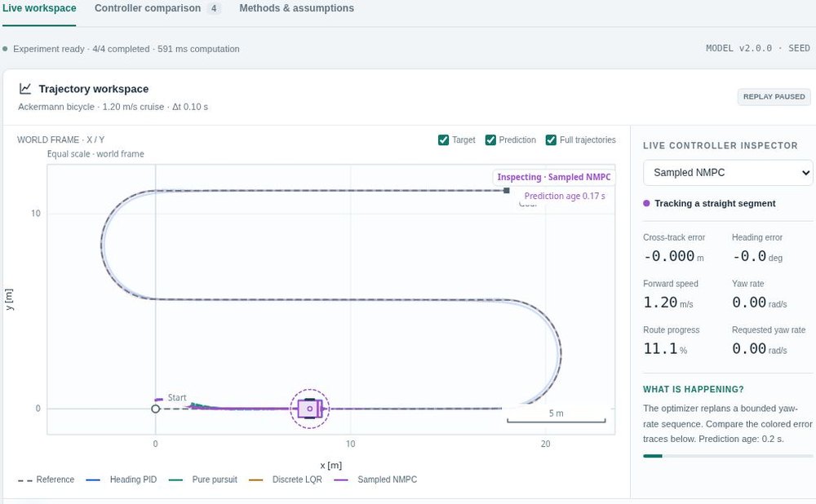The image size is (816, 504).
Task: Click the vehicle marker on the trajectory plot
Action: [309, 409]
